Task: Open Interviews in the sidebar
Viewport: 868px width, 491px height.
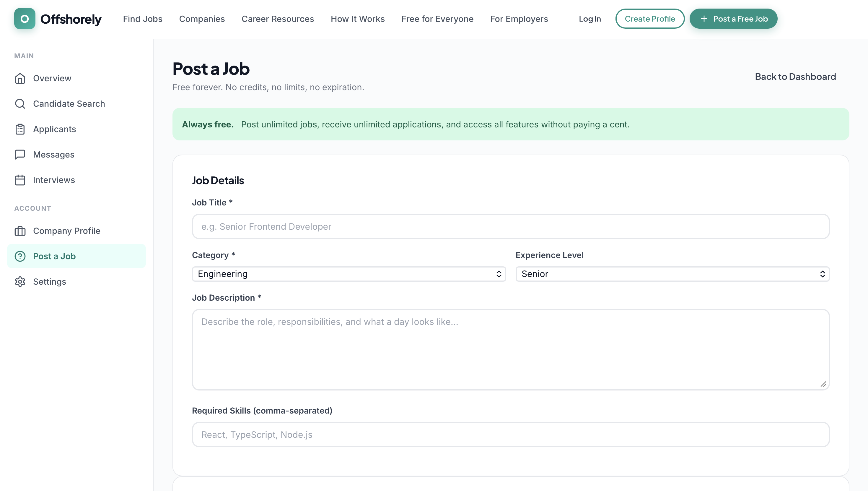Action: click(x=76, y=180)
